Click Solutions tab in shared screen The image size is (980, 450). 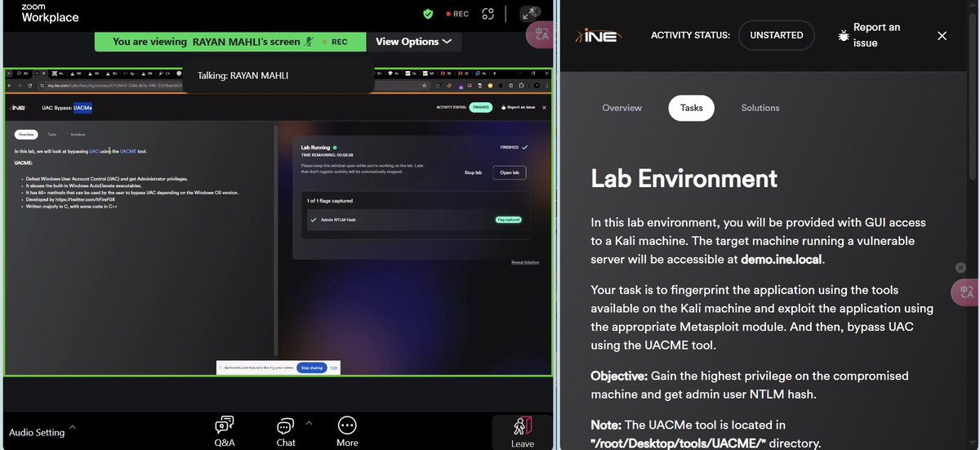[x=78, y=134]
